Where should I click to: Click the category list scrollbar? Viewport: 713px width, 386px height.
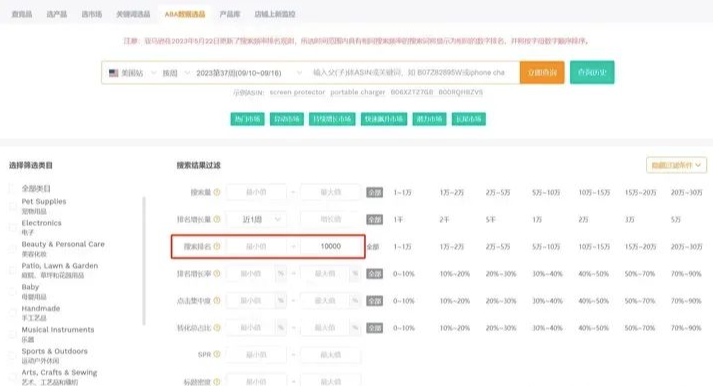point(144,261)
